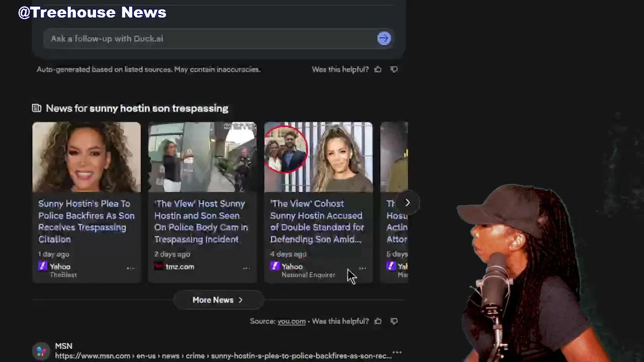Click the More News button

pos(217,300)
